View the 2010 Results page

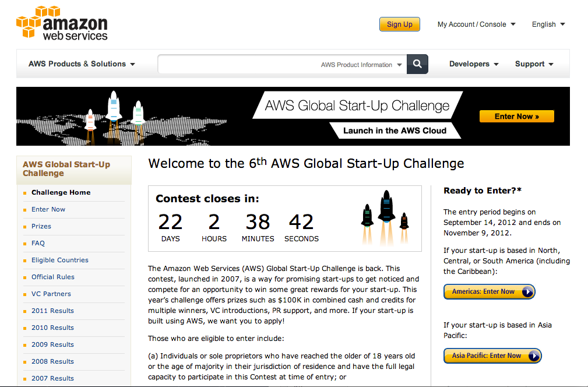click(52, 328)
